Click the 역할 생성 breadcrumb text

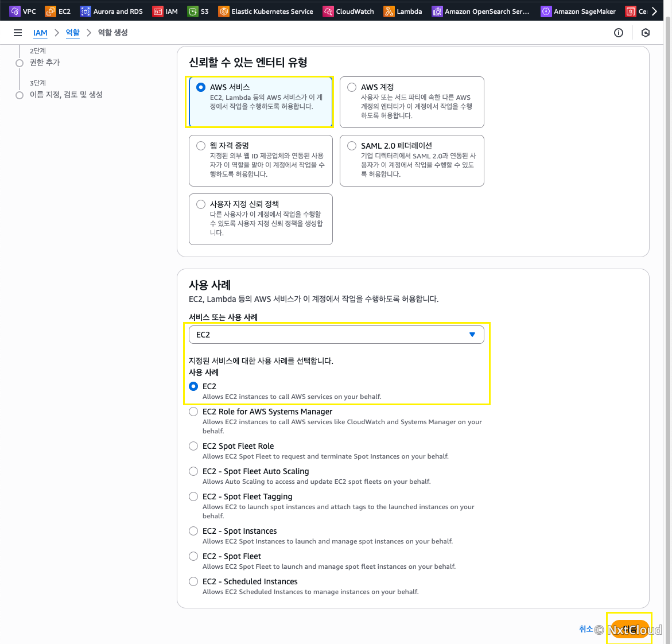tap(112, 33)
